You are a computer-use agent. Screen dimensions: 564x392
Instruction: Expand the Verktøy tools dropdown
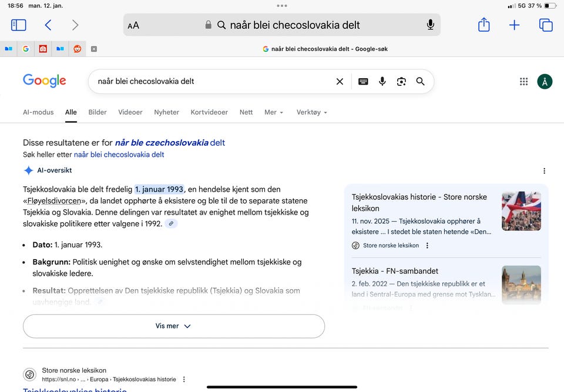pos(311,112)
